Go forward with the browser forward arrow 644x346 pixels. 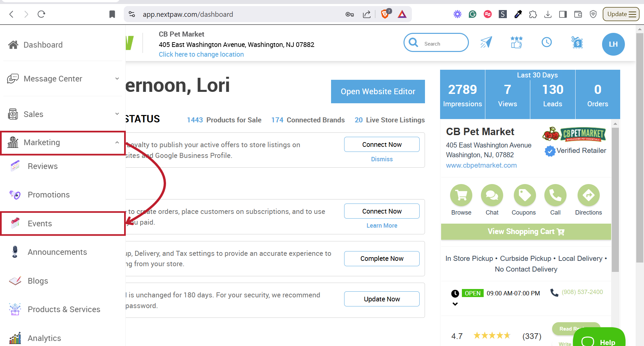(x=26, y=14)
